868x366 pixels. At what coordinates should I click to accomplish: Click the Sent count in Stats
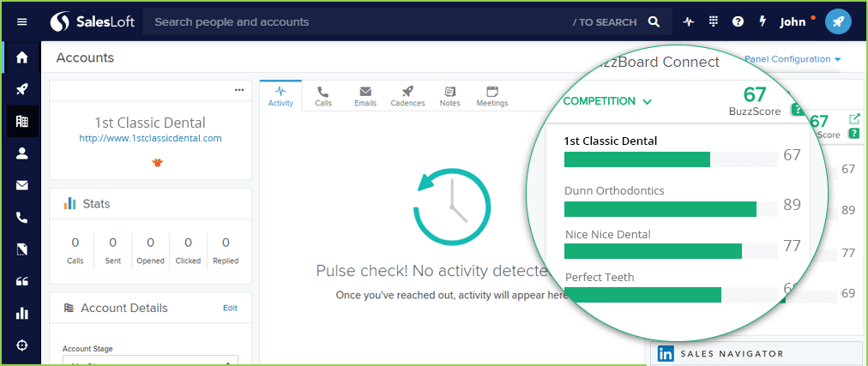[x=113, y=243]
